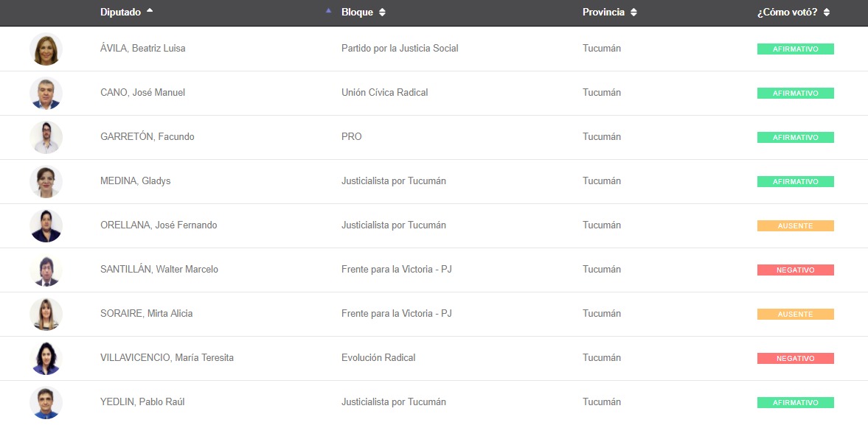868x428 pixels.
Task: Click Gladys Medina's avatar image
Action: click(46, 181)
